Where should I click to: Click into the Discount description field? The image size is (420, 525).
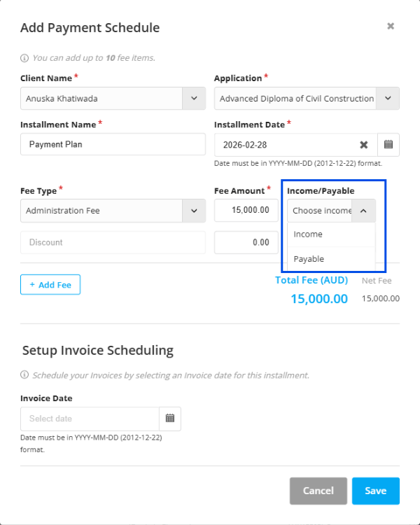pyautogui.click(x=113, y=242)
